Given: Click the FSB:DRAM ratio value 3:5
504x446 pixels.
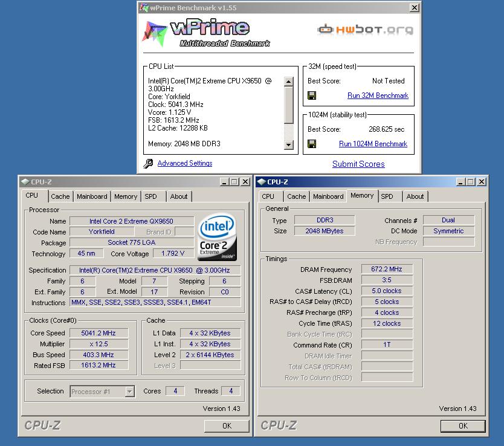Looking at the screenshot, I should click(x=387, y=280).
